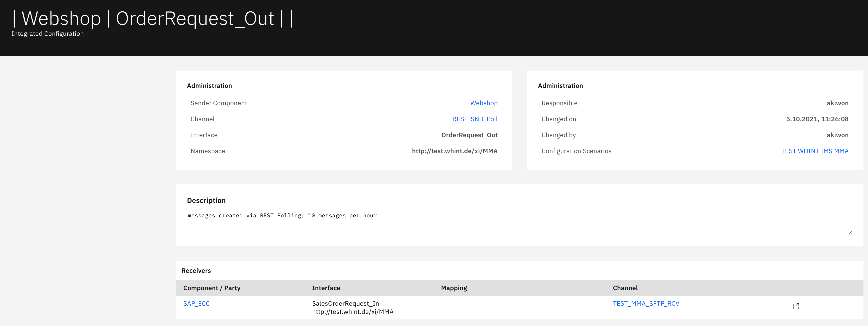
Task: Click into the Description text area
Action: [519, 223]
